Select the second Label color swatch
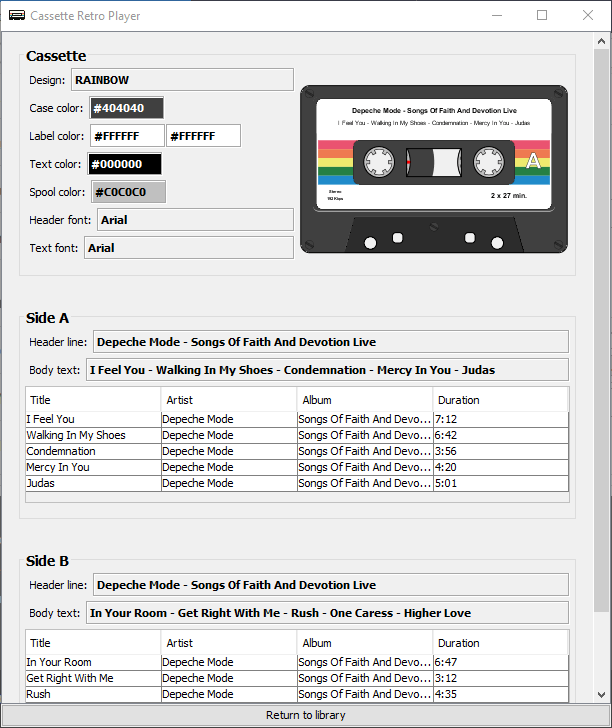 coord(204,136)
